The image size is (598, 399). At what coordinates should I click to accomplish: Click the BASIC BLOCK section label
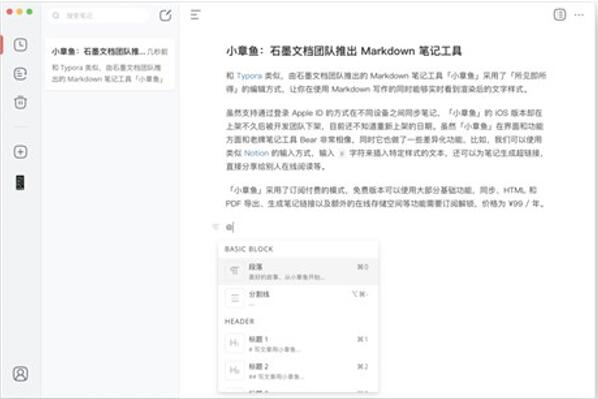click(x=249, y=249)
